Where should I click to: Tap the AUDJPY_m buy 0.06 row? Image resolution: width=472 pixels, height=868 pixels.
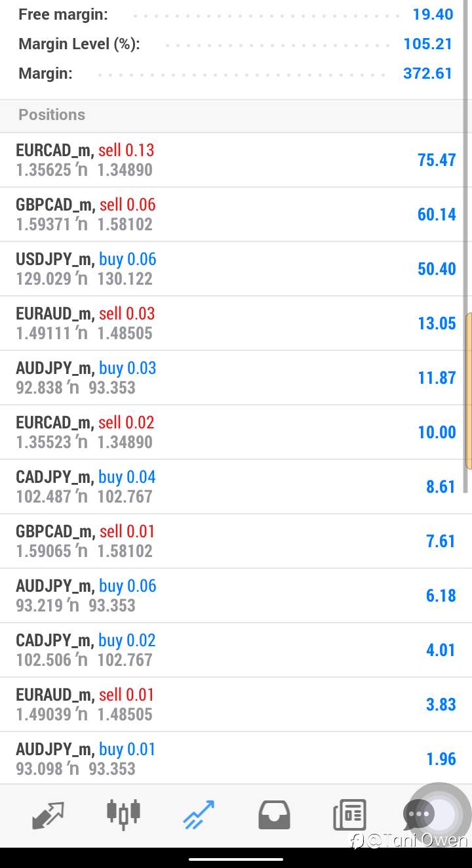(x=236, y=596)
